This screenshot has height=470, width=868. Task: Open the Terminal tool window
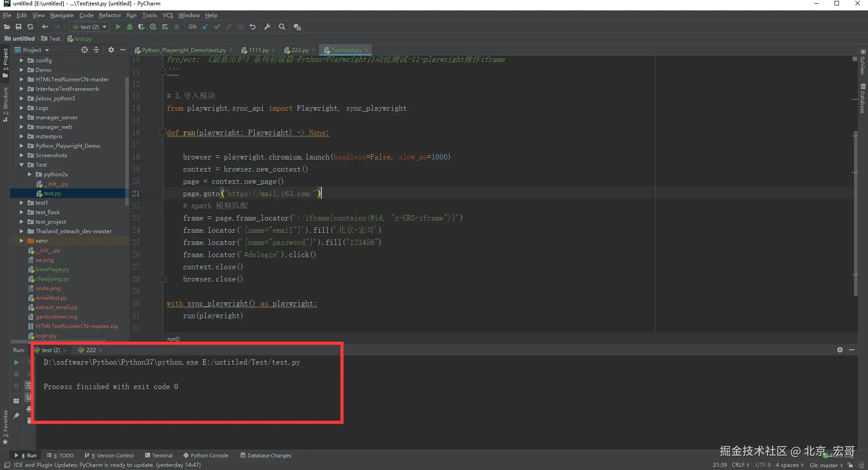159,456
